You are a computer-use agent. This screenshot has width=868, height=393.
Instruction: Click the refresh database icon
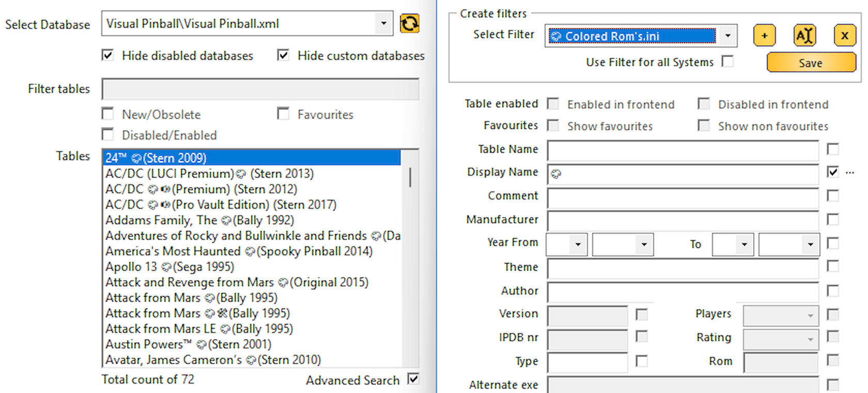pos(409,24)
